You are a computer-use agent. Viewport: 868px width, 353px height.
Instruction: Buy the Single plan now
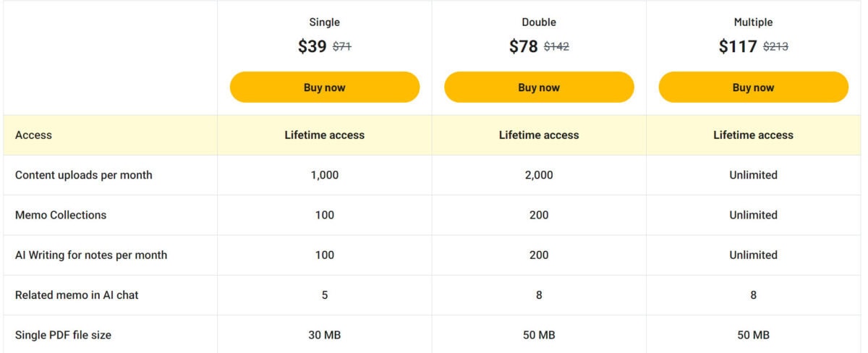[325, 88]
